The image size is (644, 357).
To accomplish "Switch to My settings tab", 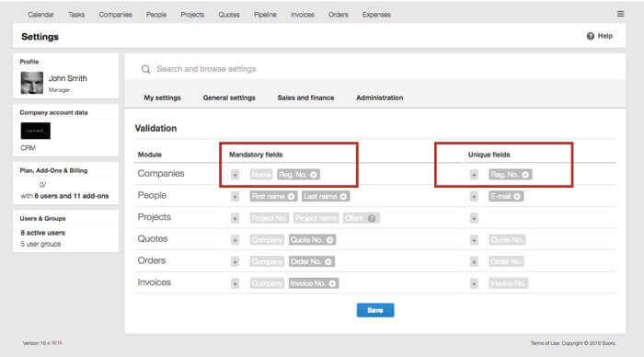I will (162, 98).
